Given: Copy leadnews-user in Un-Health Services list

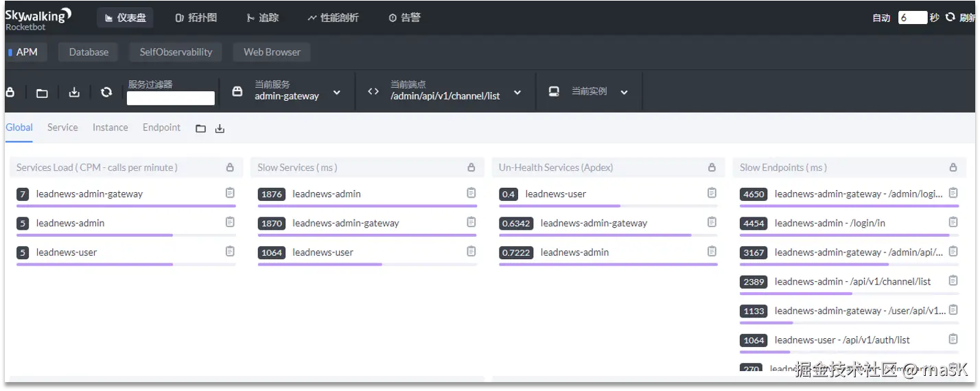Looking at the screenshot, I should (x=712, y=193).
